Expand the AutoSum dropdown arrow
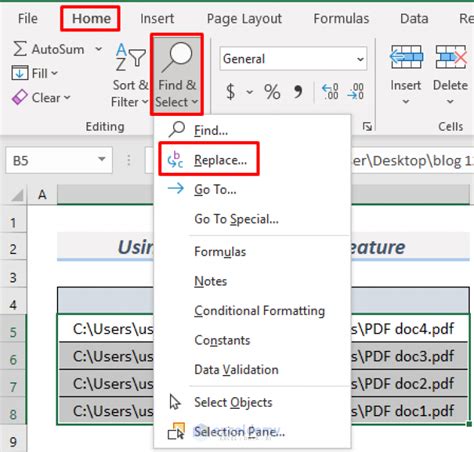Viewport: 474px width, 452px height. click(98, 49)
